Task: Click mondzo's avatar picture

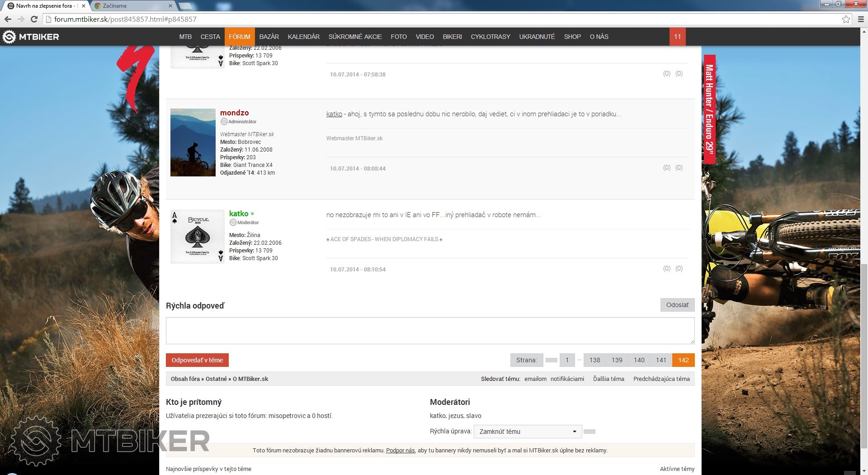Action: (193, 142)
